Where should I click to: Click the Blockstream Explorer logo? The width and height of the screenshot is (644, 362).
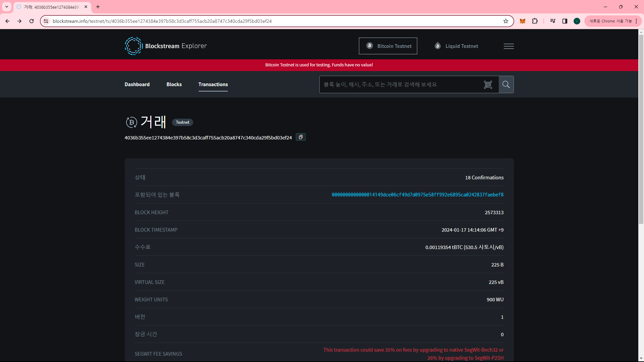(166, 46)
